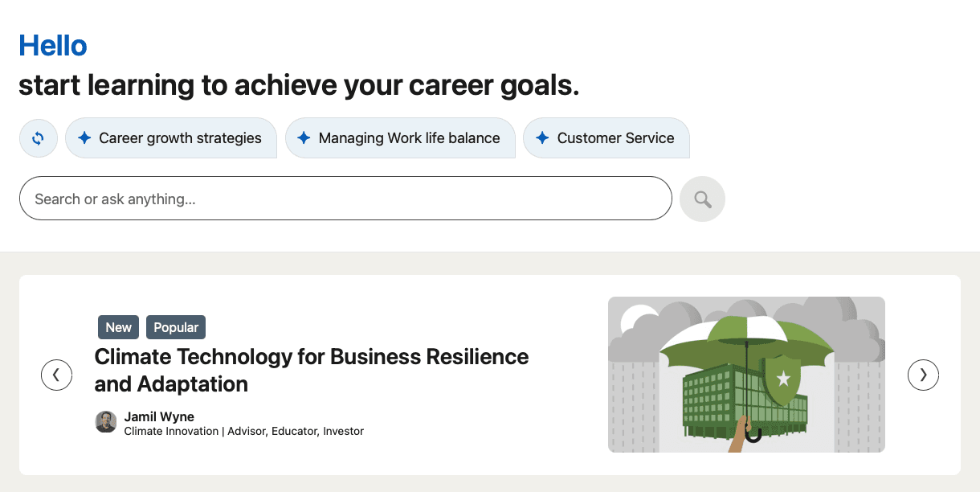This screenshot has height=492, width=980.
Task: Click the New badge on the course
Action: tap(118, 327)
